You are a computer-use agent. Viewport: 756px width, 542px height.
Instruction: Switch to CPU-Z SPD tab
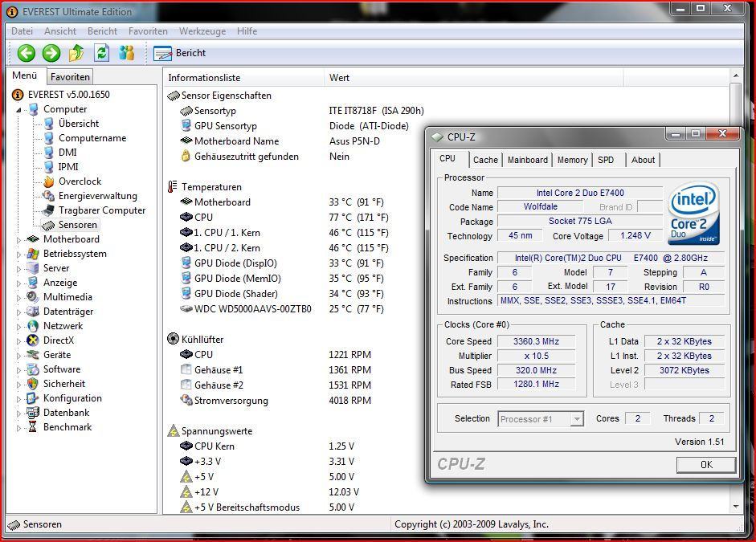pos(606,160)
